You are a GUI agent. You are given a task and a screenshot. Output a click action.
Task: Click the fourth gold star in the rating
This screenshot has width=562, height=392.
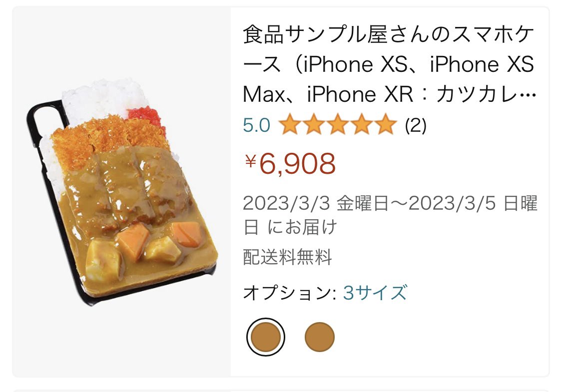point(362,124)
